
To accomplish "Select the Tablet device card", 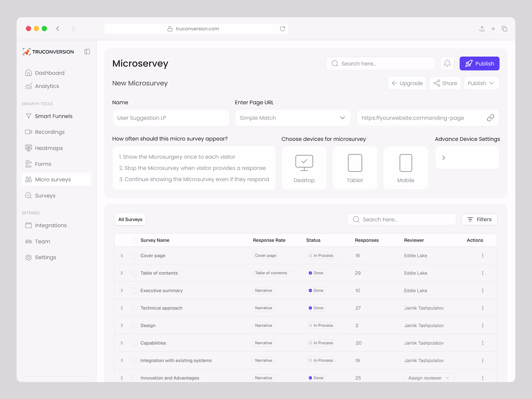I will 355,168.
